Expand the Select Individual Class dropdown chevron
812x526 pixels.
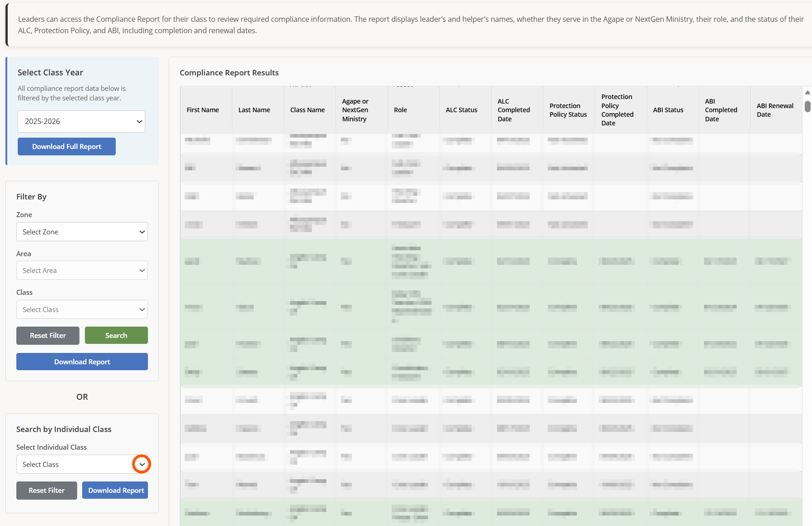(142, 464)
